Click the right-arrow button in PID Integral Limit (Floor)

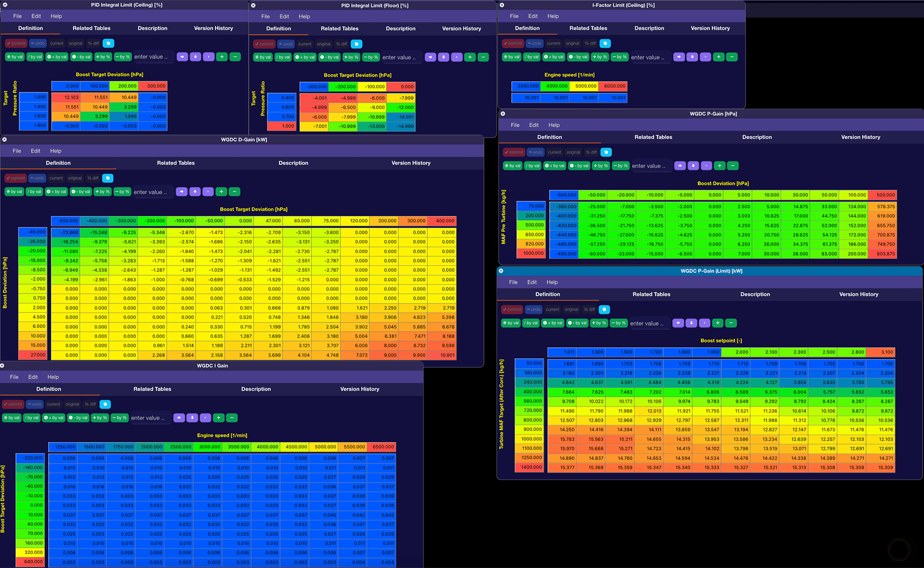tap(430, 57)
